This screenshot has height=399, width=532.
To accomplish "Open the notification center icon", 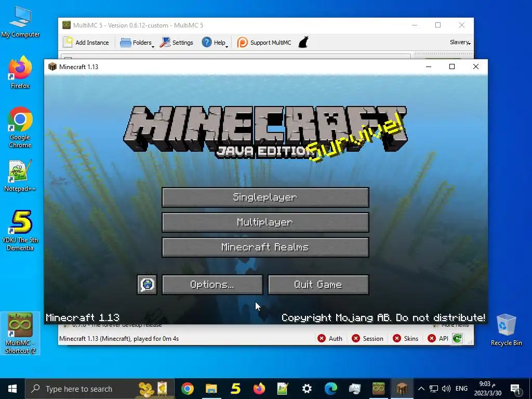I will 515,389.
